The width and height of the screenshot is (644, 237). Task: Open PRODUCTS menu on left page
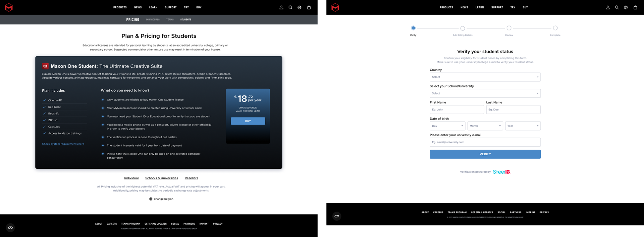[x=120, y=7]
